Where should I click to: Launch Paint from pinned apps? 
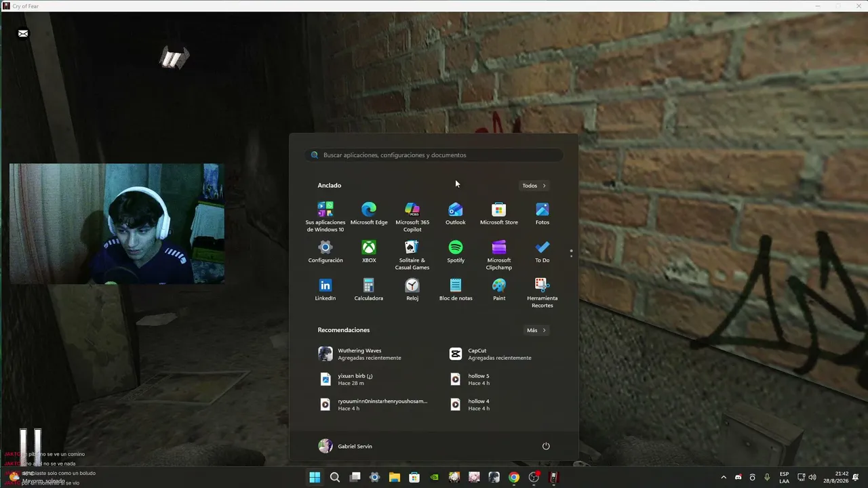[499, 290]
